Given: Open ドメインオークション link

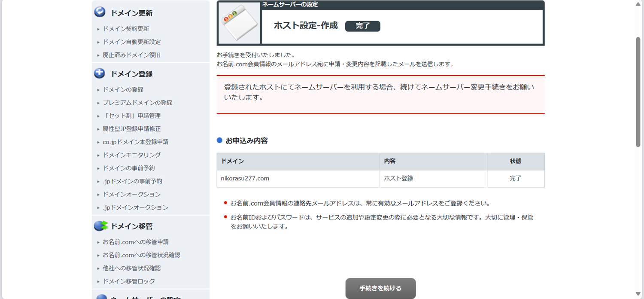Looking at the screenshot, I should [131, 195].
